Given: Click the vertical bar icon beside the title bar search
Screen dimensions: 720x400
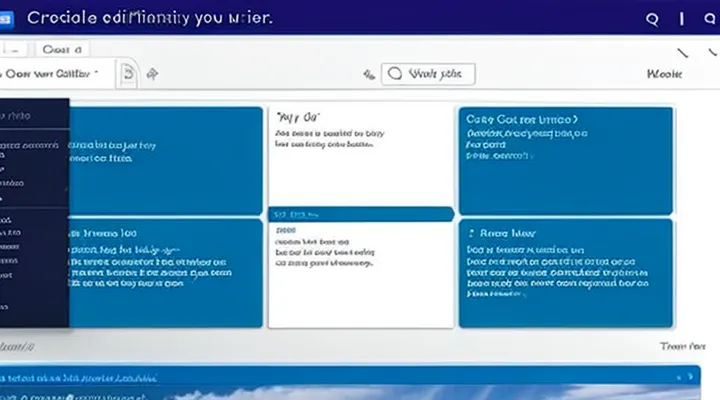Looking at the screenshot, I should [682, 19].
